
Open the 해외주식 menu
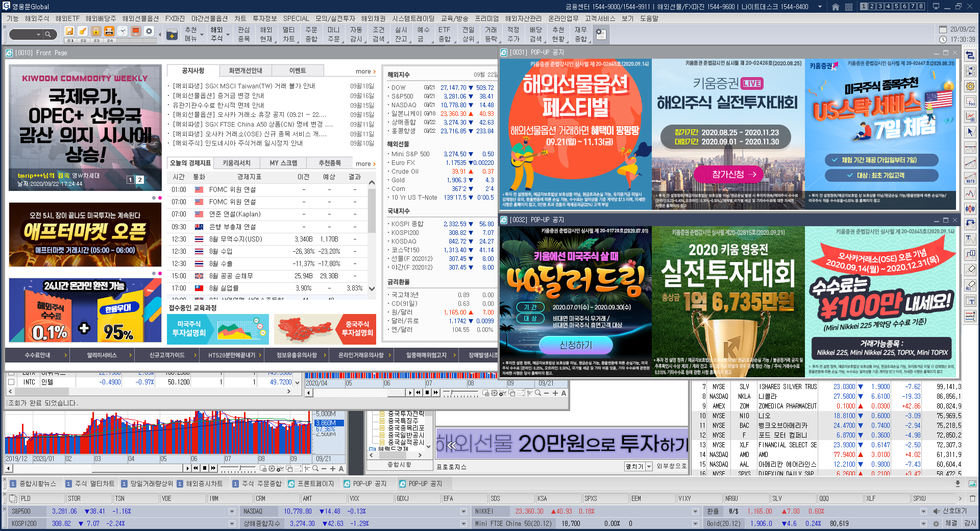pyautogui.click(x=37, y=18)
